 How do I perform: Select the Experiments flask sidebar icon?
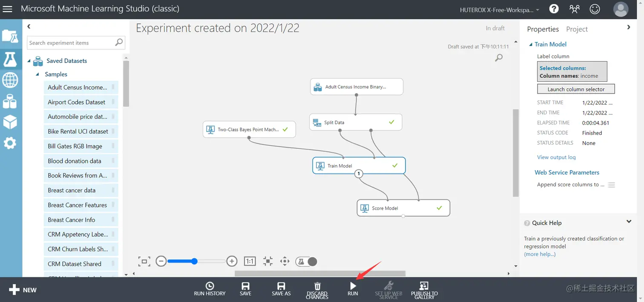click(x=10, y=59)
